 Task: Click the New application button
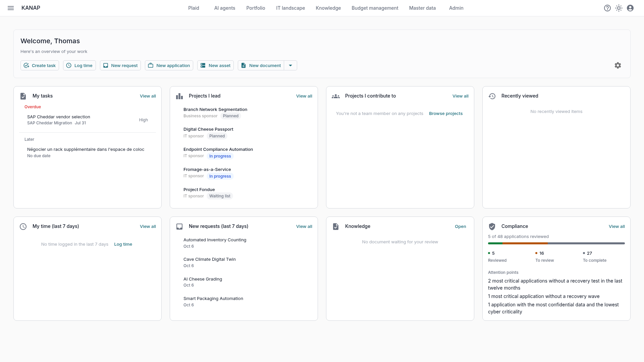pos(169,65)
